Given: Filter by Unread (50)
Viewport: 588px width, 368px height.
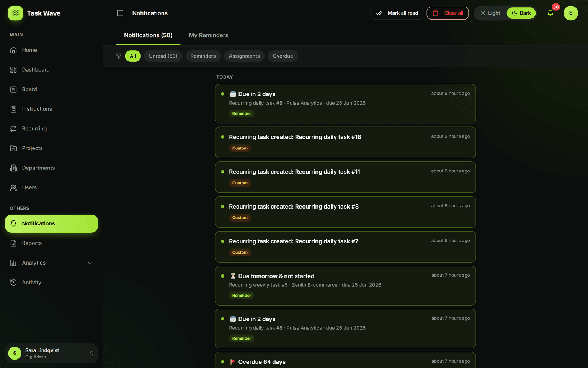Looking at the screenshot, I should 163,56.
